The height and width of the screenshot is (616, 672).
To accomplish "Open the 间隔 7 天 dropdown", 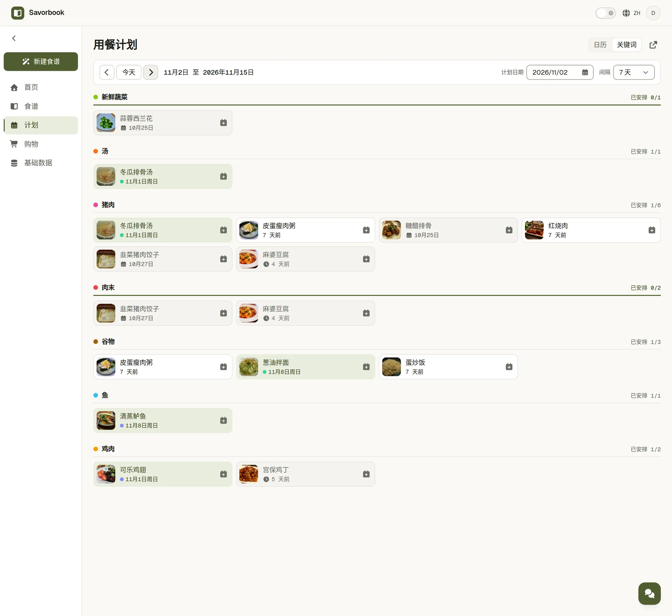I will point(633,72).
